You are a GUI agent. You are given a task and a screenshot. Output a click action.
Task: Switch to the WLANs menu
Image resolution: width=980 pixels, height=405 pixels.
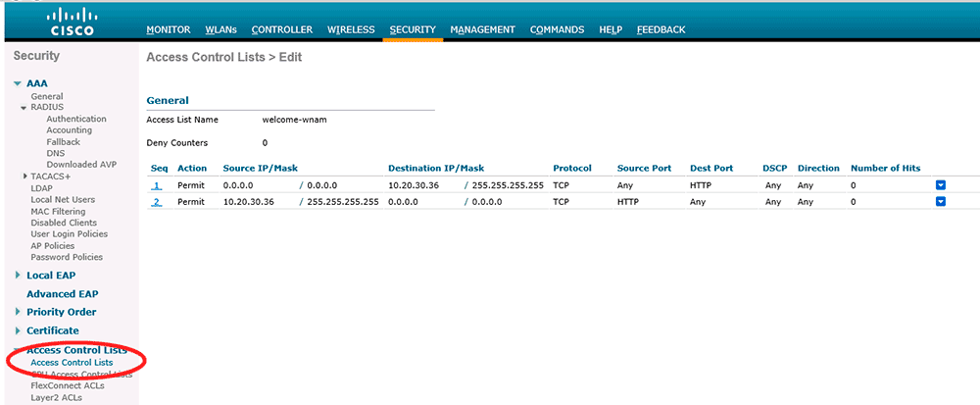[220, 30]
